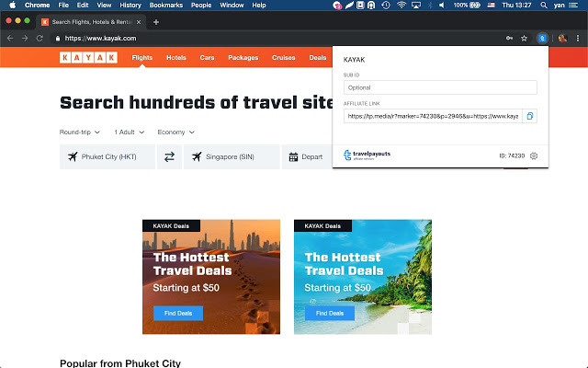The width and height of the screenshot is (588, 368).
Task: Go back to the previous page
Action: 10,38
